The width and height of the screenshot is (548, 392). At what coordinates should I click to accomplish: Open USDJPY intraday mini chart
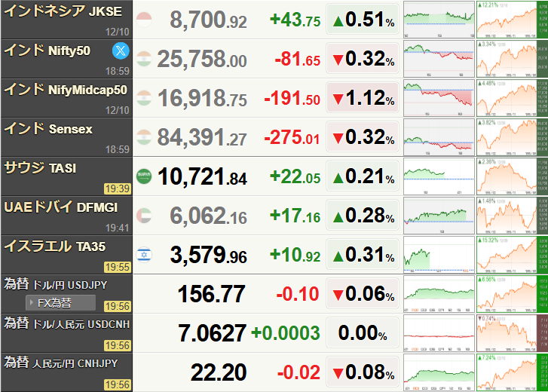[x=439, y=294]
